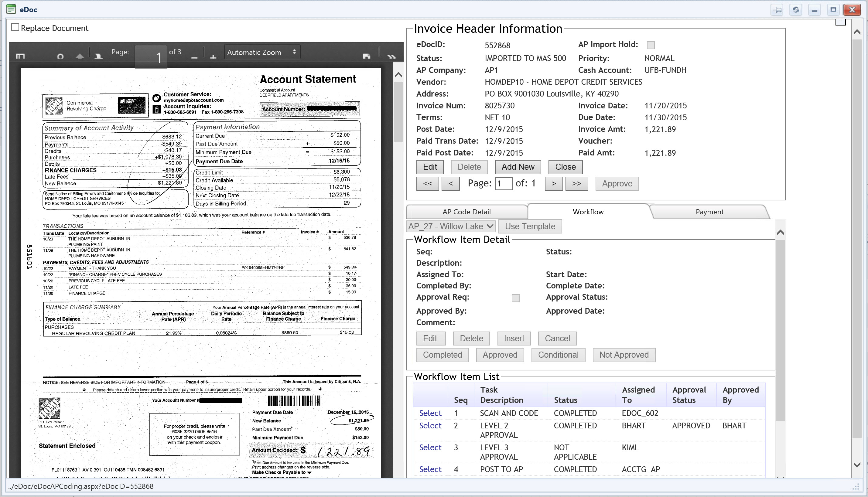The image size is (868, 497).
Task: Click the PDF zoom in plus icon
Action: 213,57
